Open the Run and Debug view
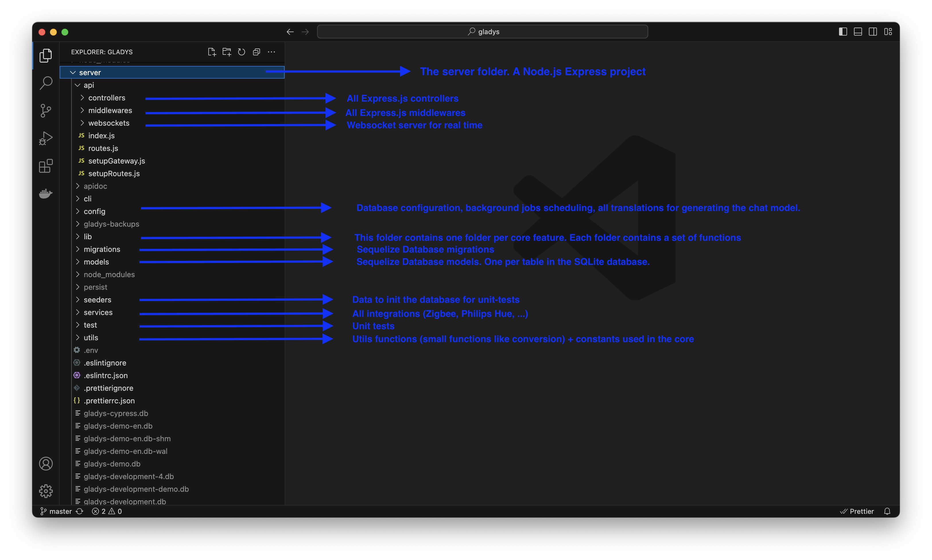Viewport: 932px width, 560px height. coord(46,138)
